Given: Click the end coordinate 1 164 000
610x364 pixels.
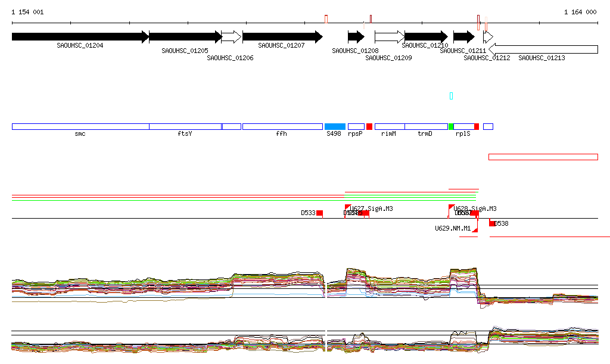Looking at the screenshot, I should click(x=580, y=12).
